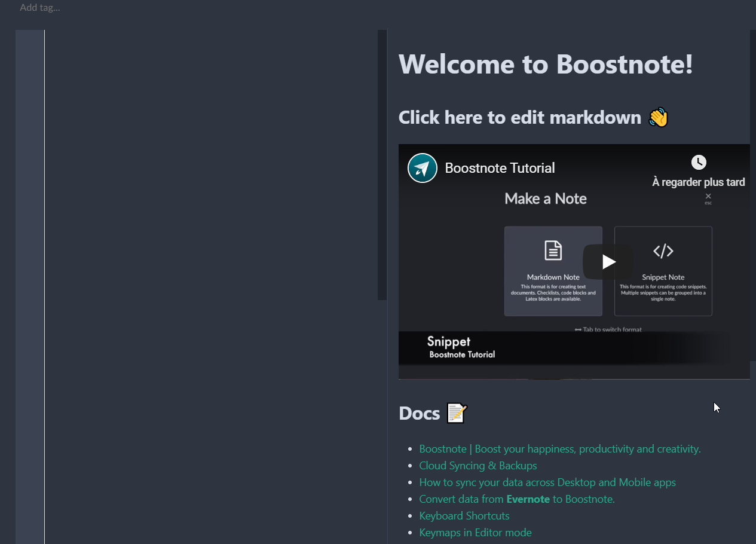Play the Boostnote Tutorial video

coord(608,262)
